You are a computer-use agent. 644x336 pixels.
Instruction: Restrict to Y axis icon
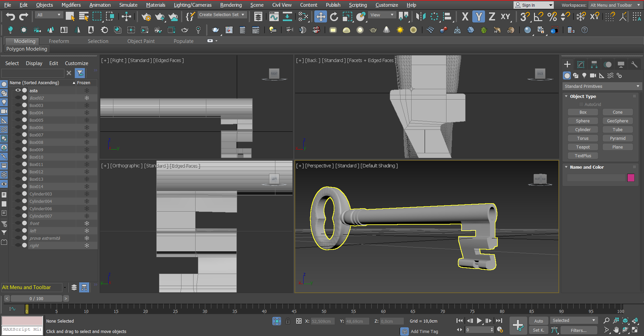click(478, 16)
